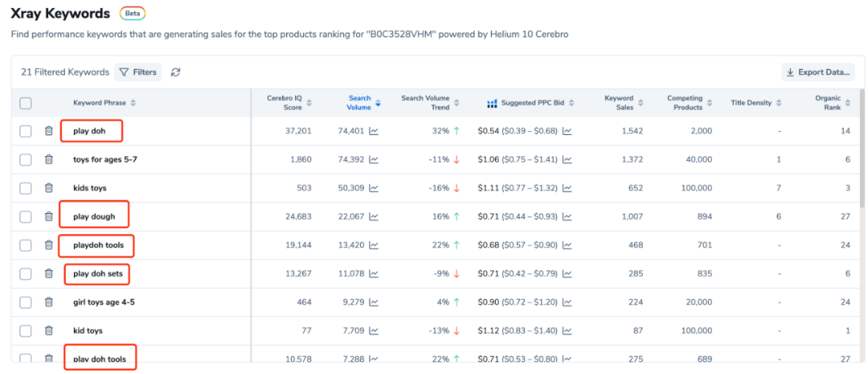
Task: Tick the select-all checkbox in table header
Action: (26, 102)
